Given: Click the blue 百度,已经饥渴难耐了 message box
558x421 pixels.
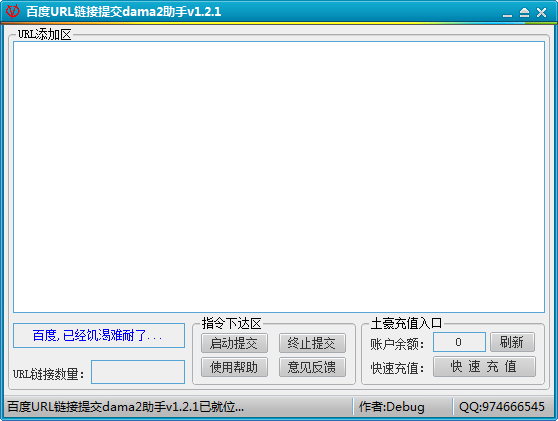Looking at the screenshot, I should click(x=99, y=335).
